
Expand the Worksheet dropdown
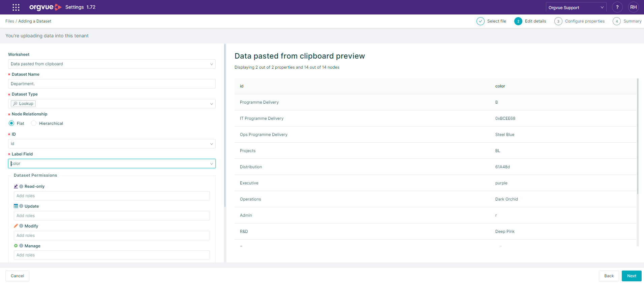pyautogui.click(x=112, y=64)
